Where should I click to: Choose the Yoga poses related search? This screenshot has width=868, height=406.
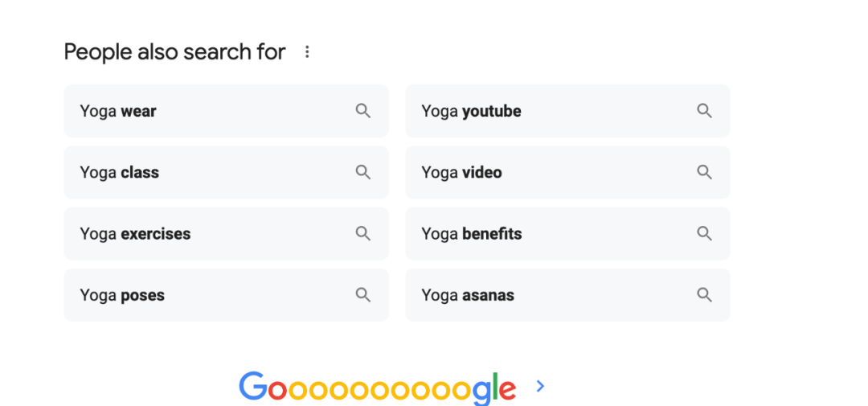[x=122, y=295]
